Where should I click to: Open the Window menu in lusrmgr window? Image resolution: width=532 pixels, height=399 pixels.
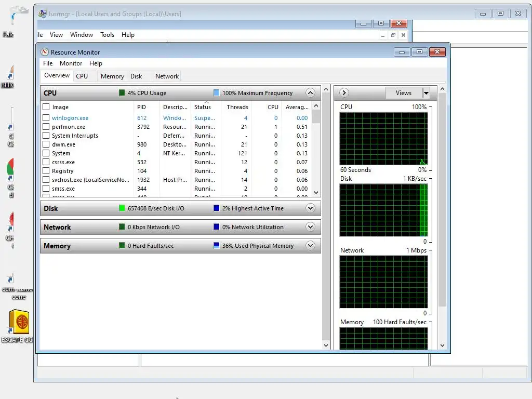82,35
